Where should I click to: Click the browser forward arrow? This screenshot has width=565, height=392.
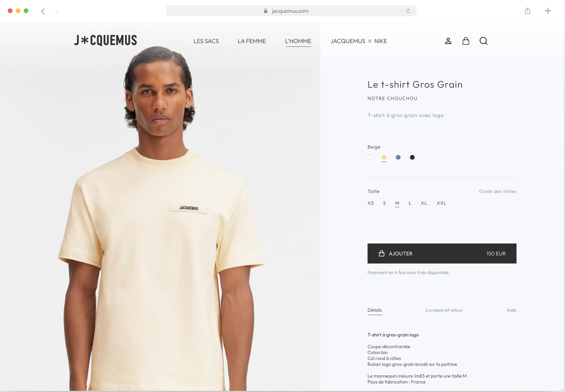[x=57, y=11]
